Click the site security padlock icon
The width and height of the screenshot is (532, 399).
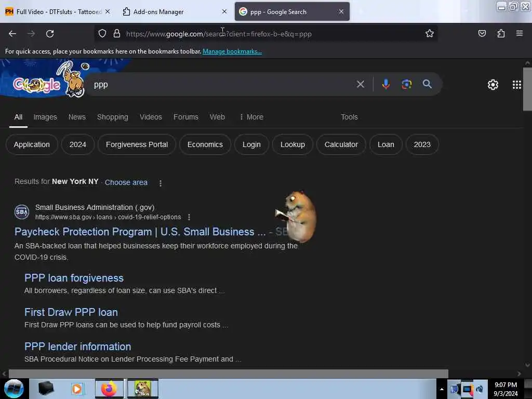point(117,33)
